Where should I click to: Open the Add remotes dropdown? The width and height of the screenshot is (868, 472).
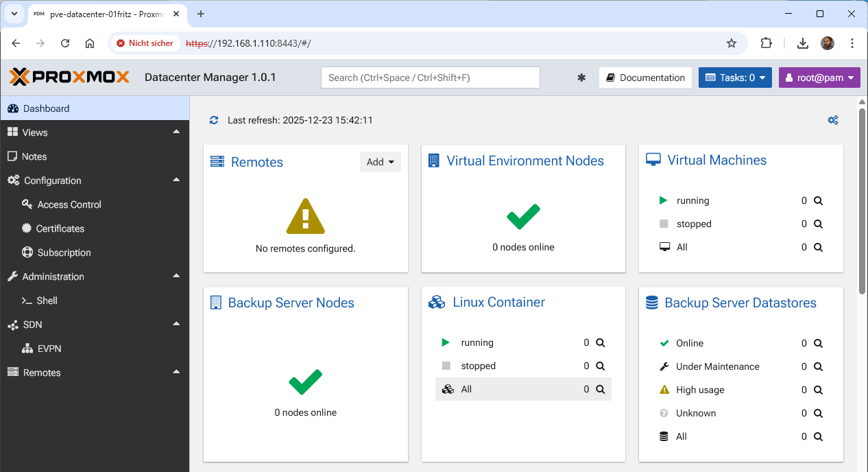coord(380,162)
